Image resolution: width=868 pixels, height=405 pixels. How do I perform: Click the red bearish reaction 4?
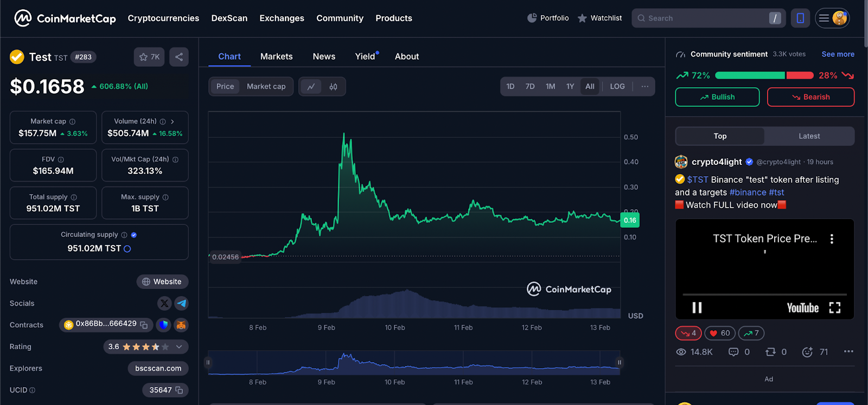tap(688, 333)
